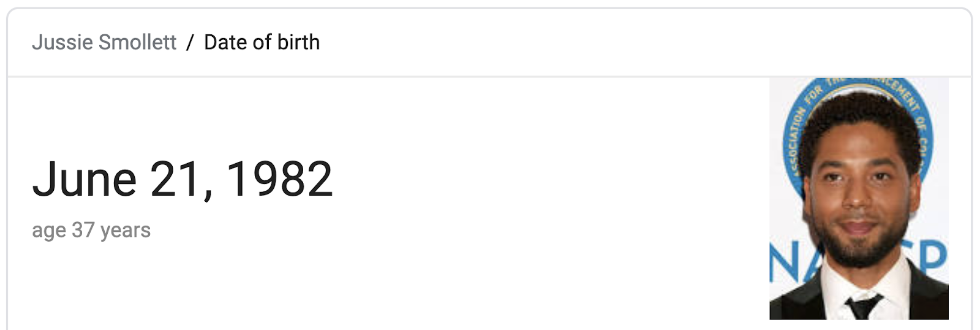The height and width of the screenshot is (330, 980).
Task: Click the word "Jussie" in the breadcrumb
Action: point(62,42)
